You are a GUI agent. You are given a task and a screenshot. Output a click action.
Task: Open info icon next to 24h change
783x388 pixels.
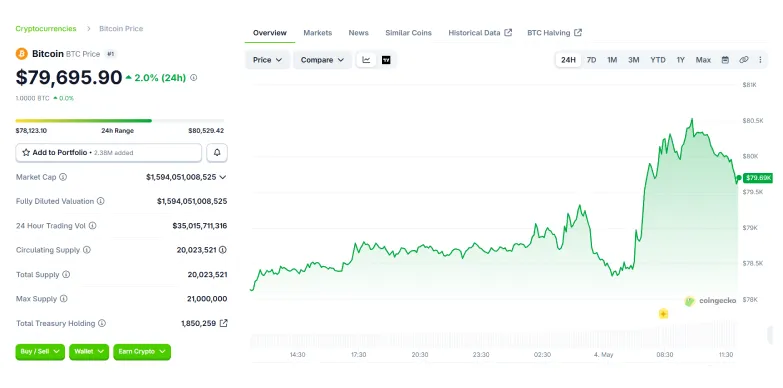194,77
